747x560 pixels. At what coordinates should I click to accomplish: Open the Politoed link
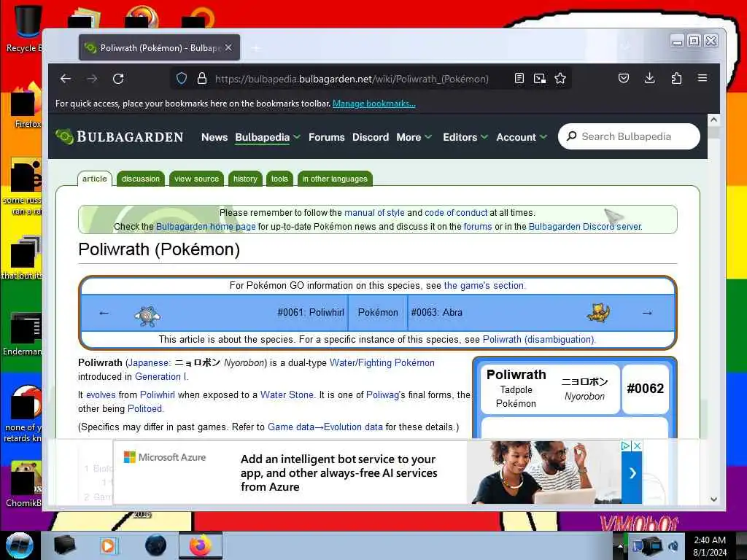[145, 408]
